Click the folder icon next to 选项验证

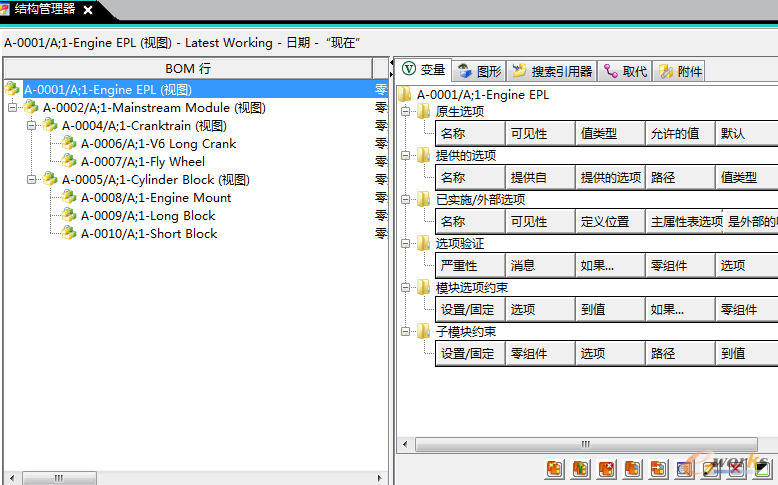[424, 243]
